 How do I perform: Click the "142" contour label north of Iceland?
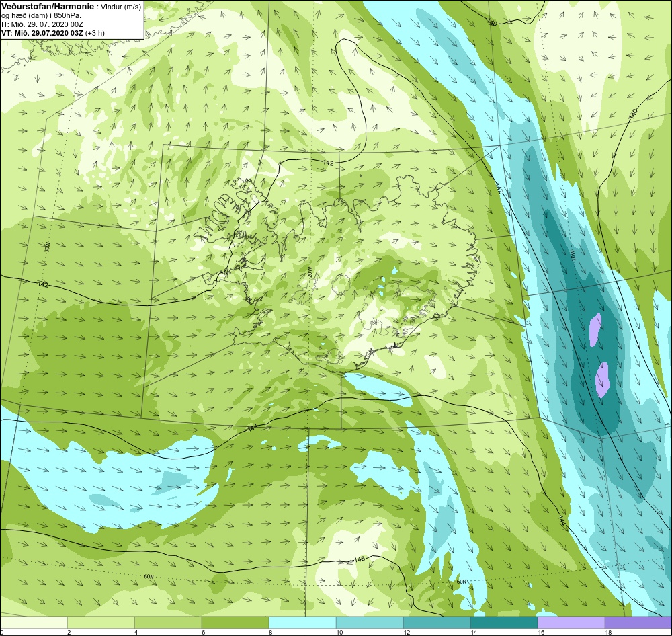pos(329,163)
